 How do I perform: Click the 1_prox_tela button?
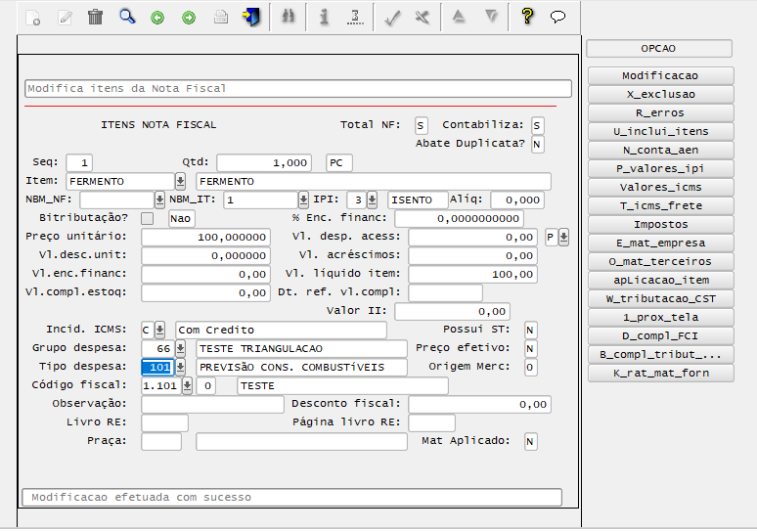click(660, 317)
